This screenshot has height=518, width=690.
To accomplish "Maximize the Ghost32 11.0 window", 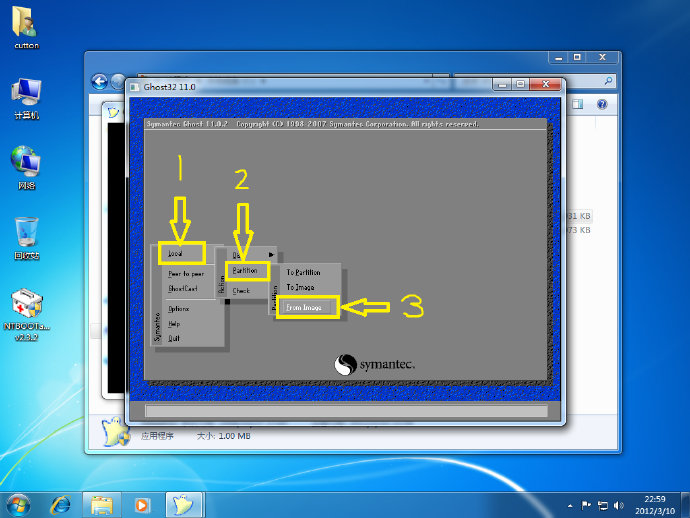I will point(521,84).
